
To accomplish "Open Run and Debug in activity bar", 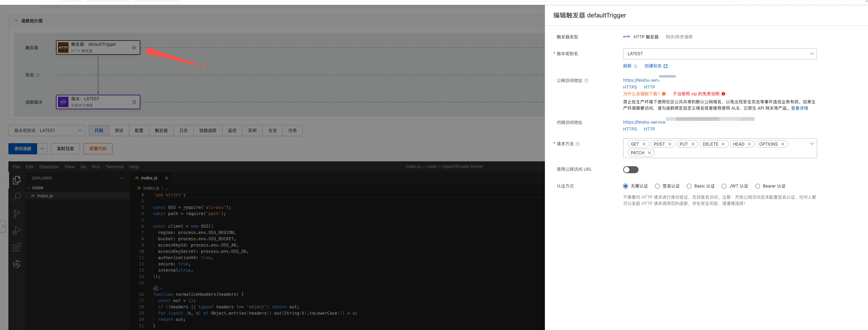I will coord(16,230).
